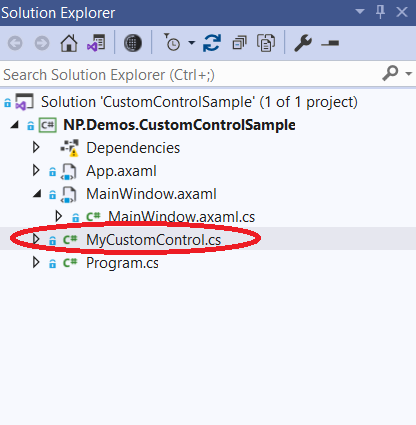416x425 pixels.
Task: Expand the Dependencies node
Action: click(36, 147)
